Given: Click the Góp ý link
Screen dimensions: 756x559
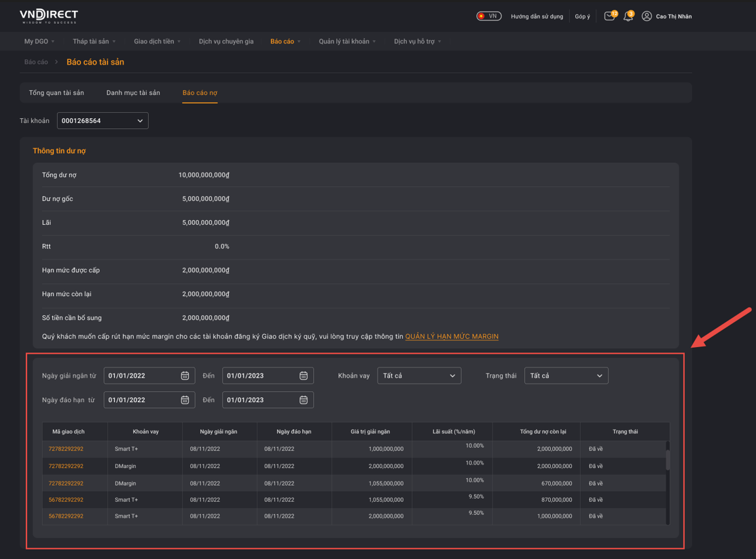Looking at the screenshot, I should coord(582,16).
